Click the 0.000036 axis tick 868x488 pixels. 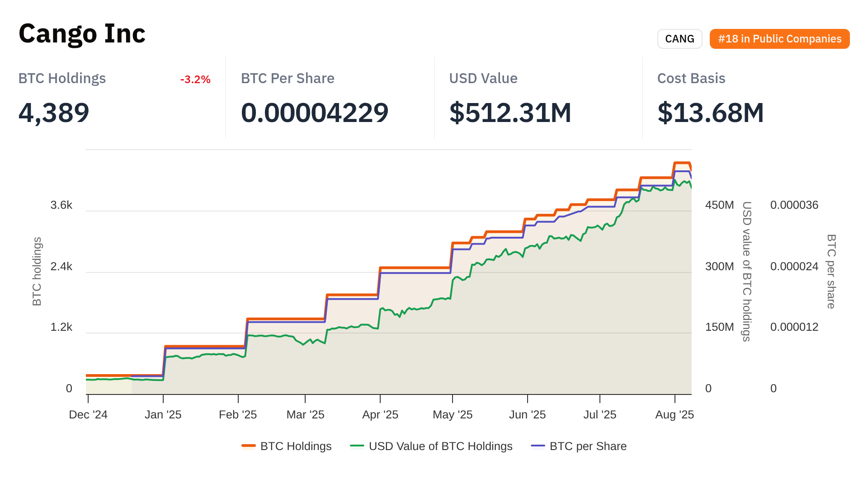(794, 205)
